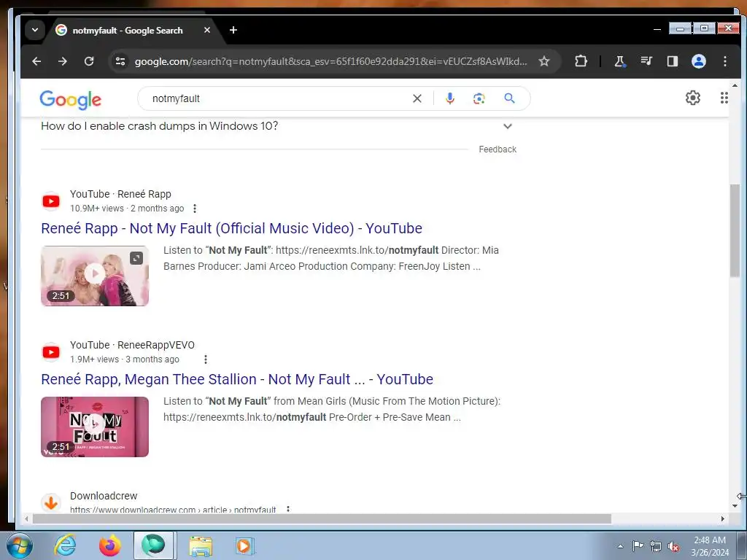View site information for google.com
This screenshot has height=560, width=747.
pos(120,61)
